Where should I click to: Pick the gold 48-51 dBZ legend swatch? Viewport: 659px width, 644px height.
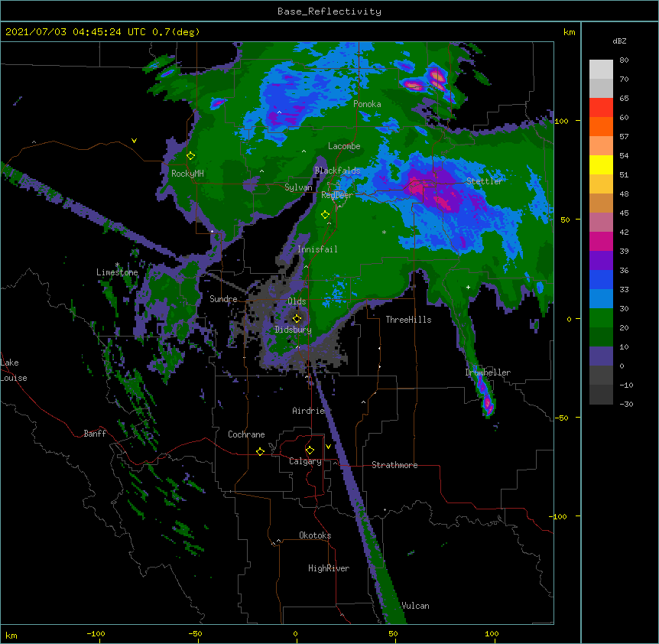(x=601, y=184)
